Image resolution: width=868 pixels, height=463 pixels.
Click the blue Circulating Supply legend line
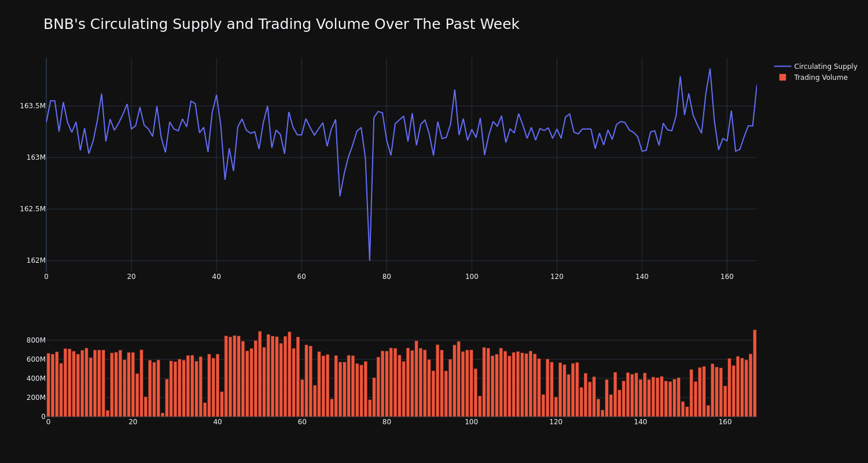click(782, 67)
